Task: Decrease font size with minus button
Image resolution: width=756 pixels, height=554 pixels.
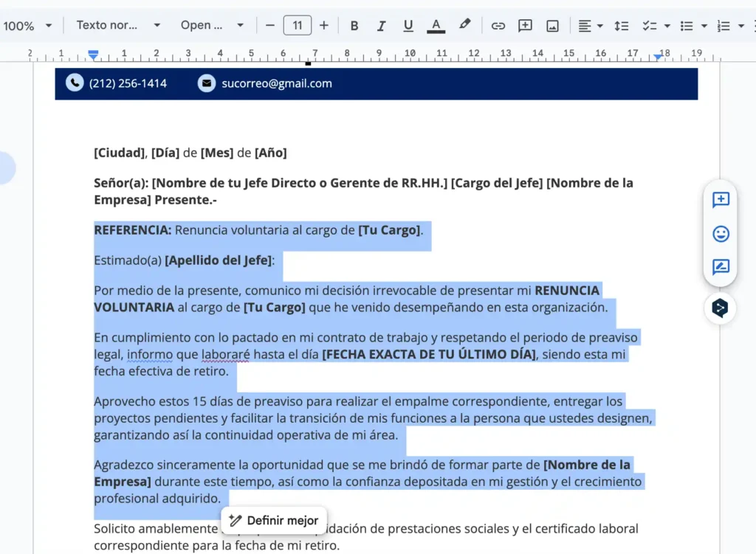Action: click(x=270, y=26)
